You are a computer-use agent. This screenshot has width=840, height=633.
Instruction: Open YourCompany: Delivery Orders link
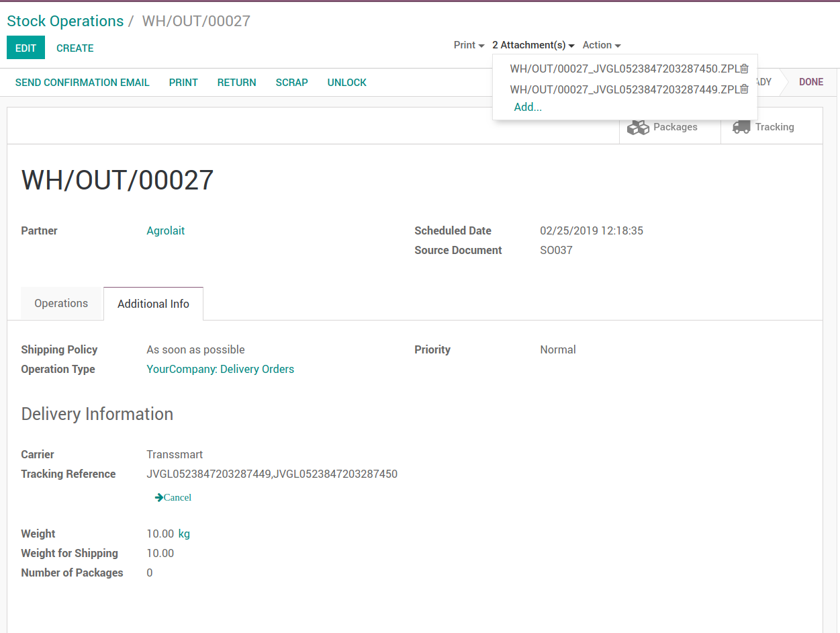(x=220, y=369)
